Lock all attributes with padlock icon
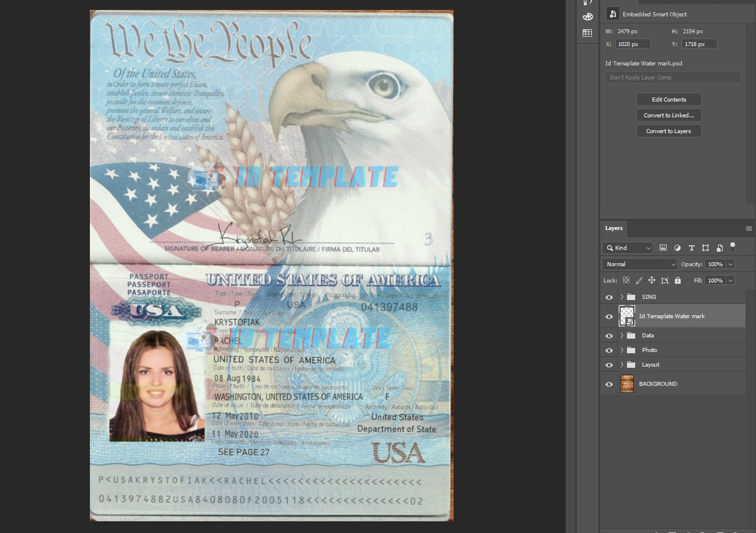The width and height of the screenshot is (756, 533). pyautogui.click(x=677, y=281)
